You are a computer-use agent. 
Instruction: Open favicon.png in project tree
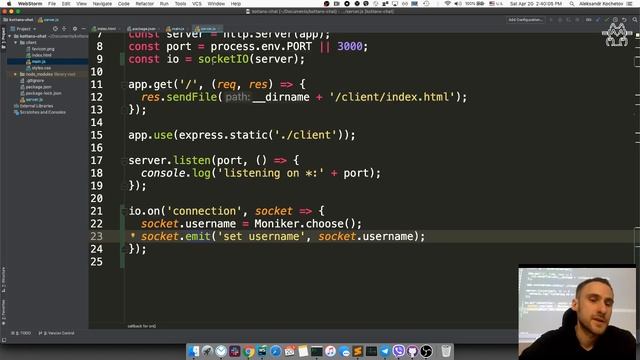coord(40,49)
